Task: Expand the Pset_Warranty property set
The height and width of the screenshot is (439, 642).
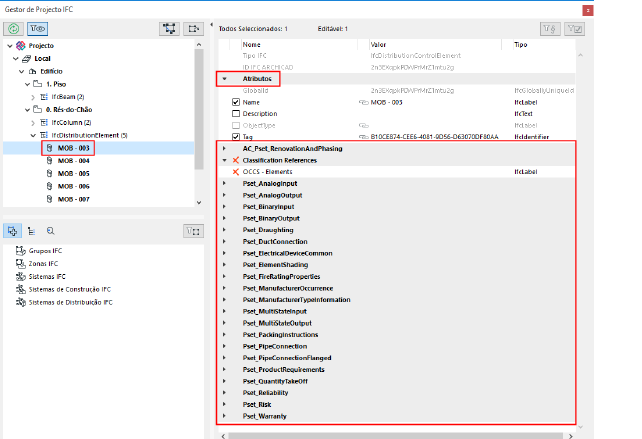Action: (224, 416)
